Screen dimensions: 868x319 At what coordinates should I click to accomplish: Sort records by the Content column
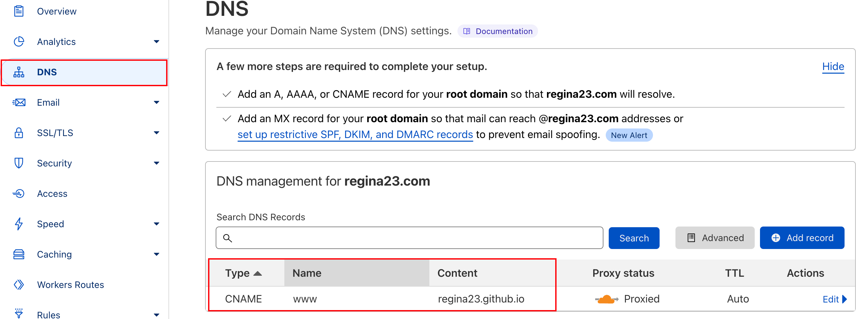[457, 273]
